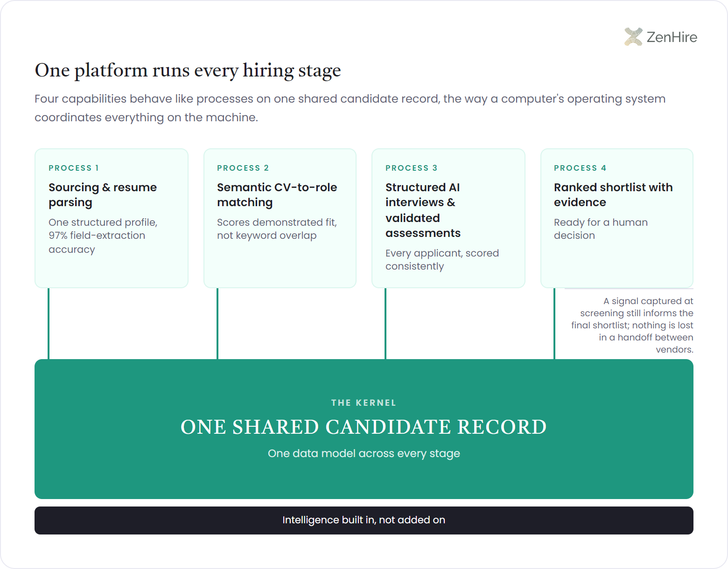Click 'One data model across every stage' text
Image resolution: width=728 pixels, height=569 pixels.
pos(364,453)
